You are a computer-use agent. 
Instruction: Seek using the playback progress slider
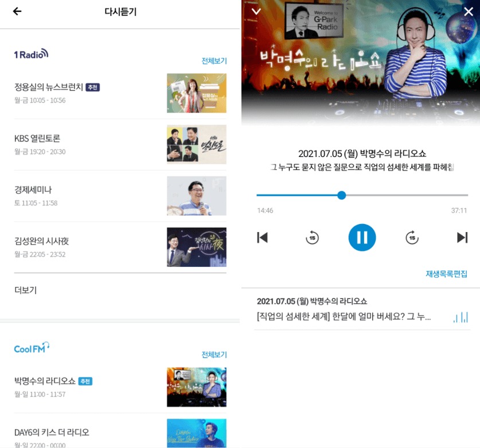[x=342, y=195]
